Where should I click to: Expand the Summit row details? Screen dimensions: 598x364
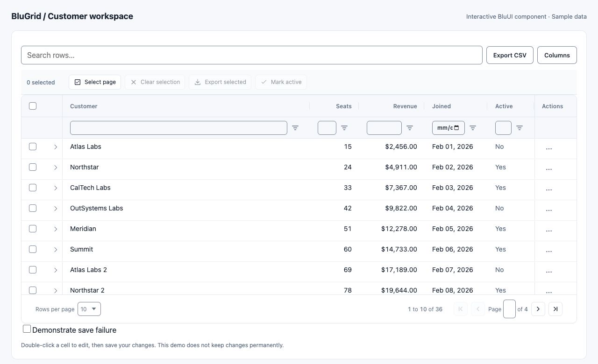[x=56, y=250]
